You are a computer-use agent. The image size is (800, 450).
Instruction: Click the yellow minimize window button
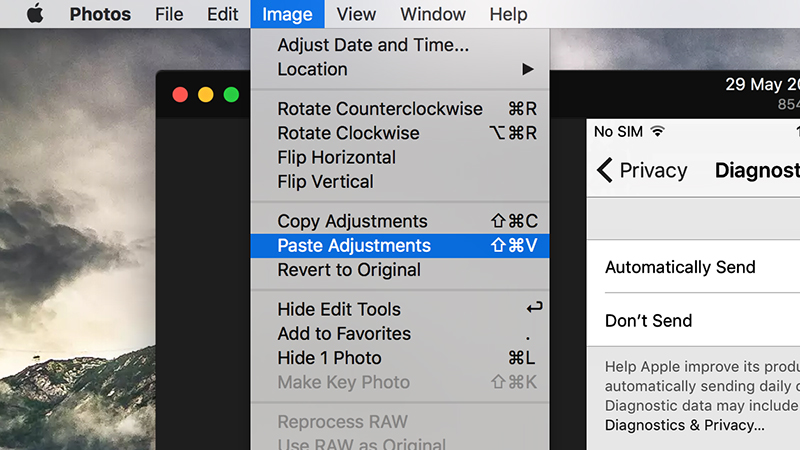pos(206,95)
